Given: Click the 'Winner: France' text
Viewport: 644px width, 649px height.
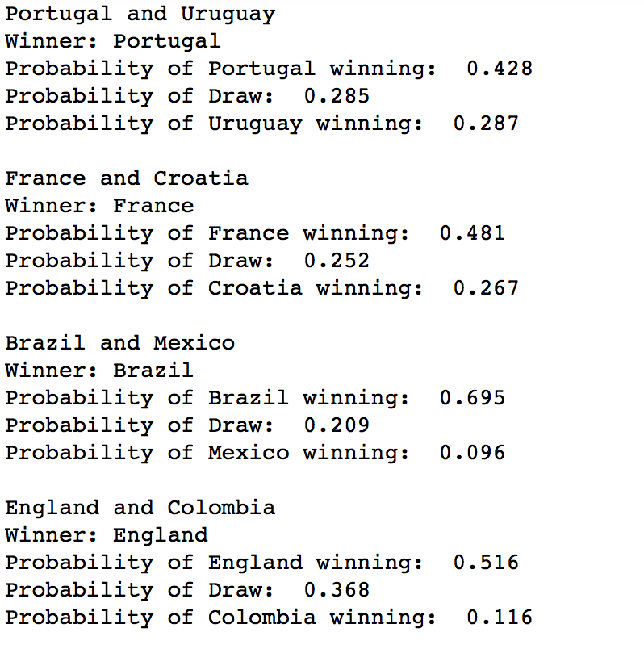Looking at the screenshot, I should pos(99,206).
